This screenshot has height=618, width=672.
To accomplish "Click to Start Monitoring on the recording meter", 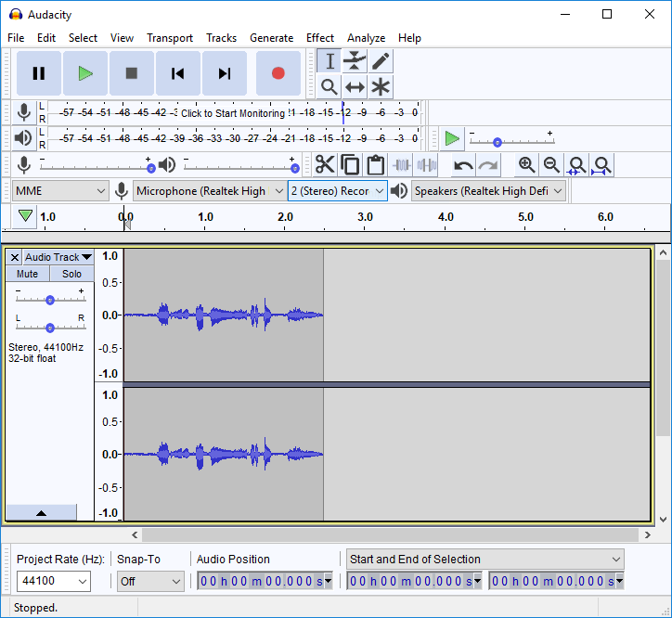I will pyautogui.click(x=233, y=113).
